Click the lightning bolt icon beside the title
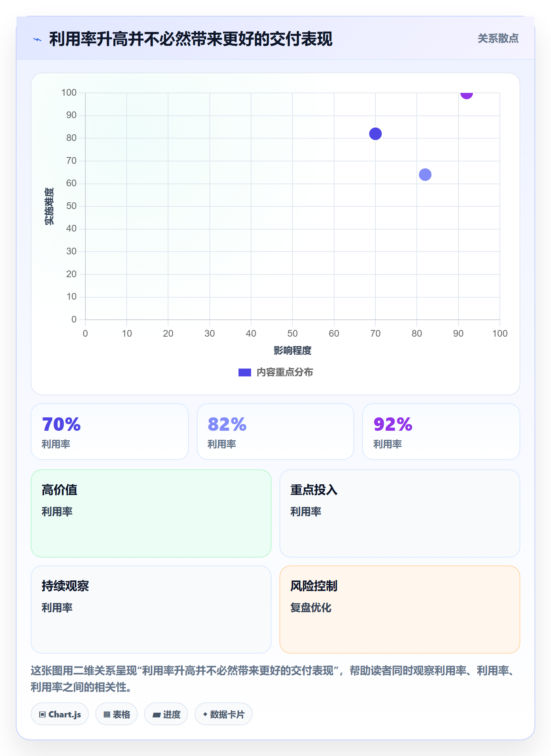551x756 pixels. pos(37,39)
